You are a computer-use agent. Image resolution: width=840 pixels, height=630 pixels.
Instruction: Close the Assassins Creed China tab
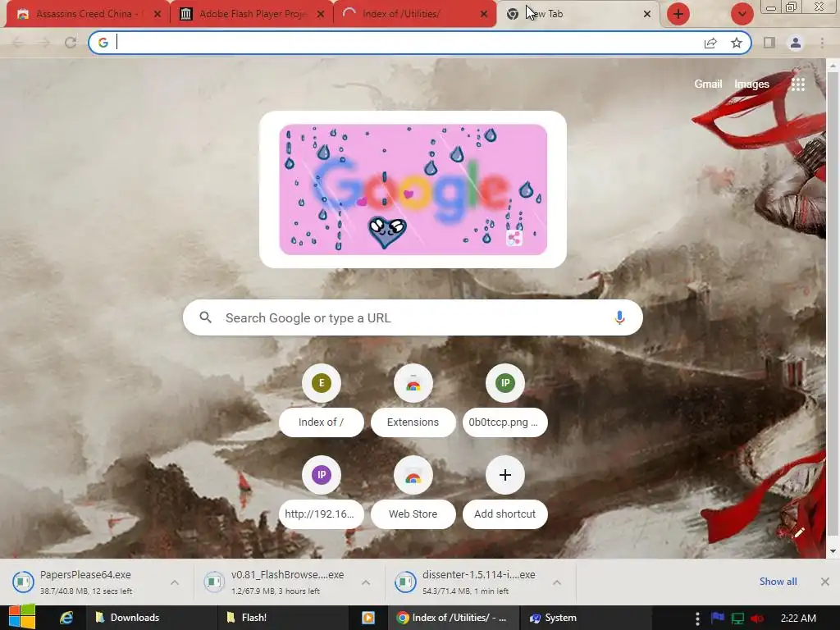point(157,15)
